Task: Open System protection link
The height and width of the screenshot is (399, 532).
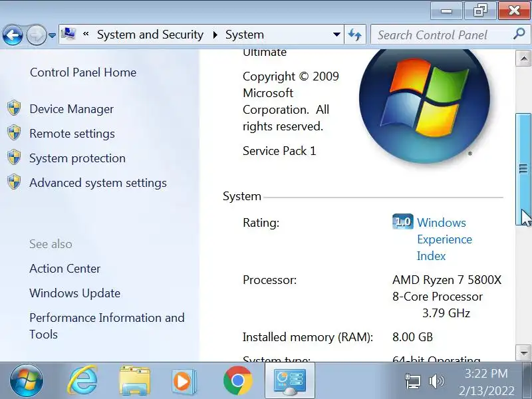Action: (x=77, y=158)
